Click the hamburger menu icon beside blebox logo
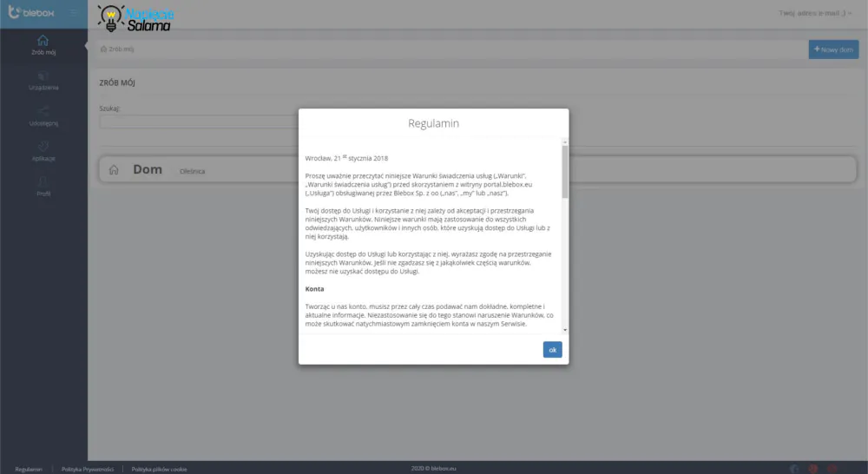Viewport: 868px width, 474px height. tap(73, 12)
